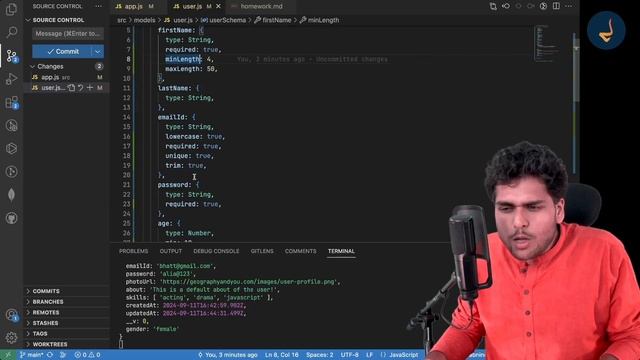Click minLength in breadcrumb
The image size is (640, 360).
pos(319,20)
